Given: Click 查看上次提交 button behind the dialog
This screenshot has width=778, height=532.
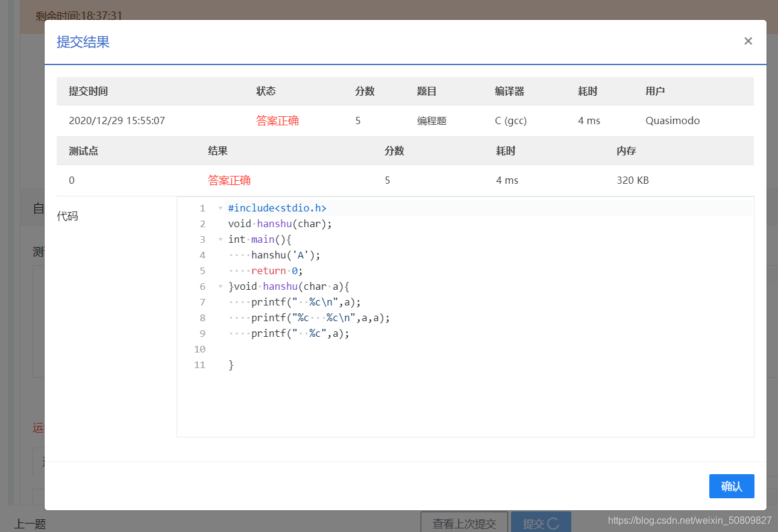Looking at the screenshot, I should click(x=464, y=524).
